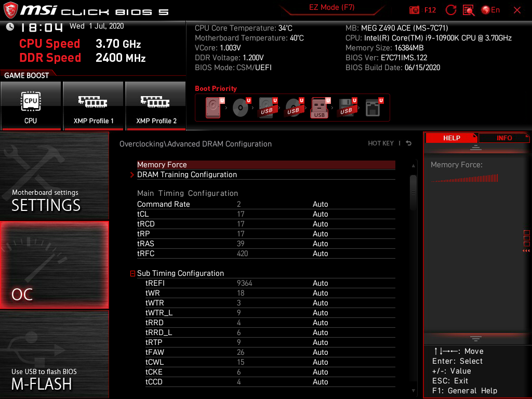Image resolution: width=532 pixels, height=399 pixels.
Task: Set Command Rate timing to Auto
Action: tap(321, 204)
